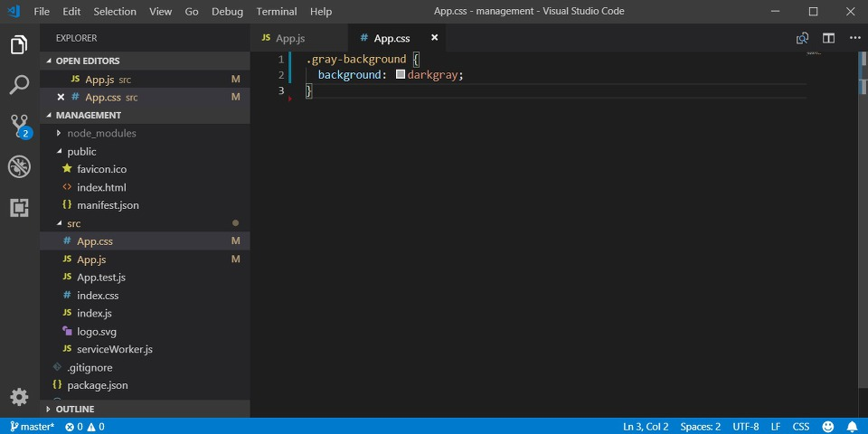This screenshot has width=868, height=434.
Task: Click the feedback smiley icon
Action: (x=827, y=427)
